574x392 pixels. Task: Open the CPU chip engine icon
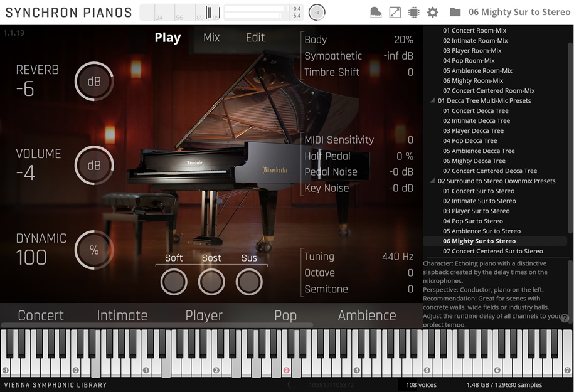point(413,13)
